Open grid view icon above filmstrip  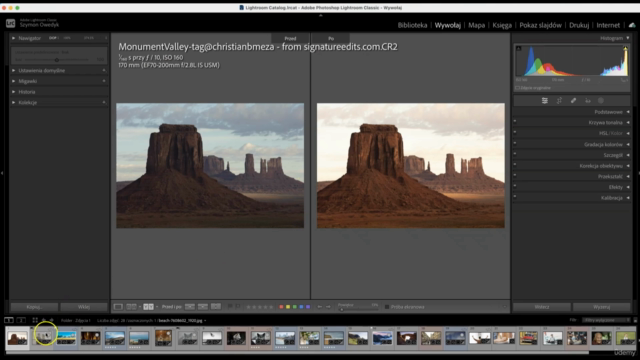pos(35,320)
